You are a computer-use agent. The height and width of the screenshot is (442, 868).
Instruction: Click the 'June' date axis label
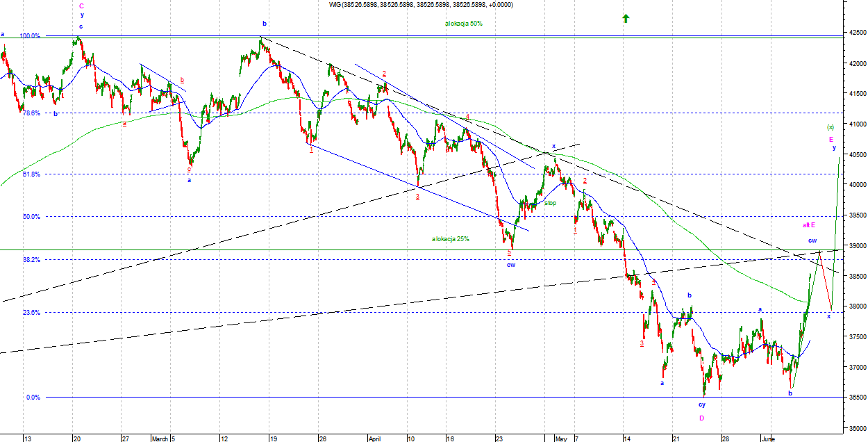coord(770,439)
